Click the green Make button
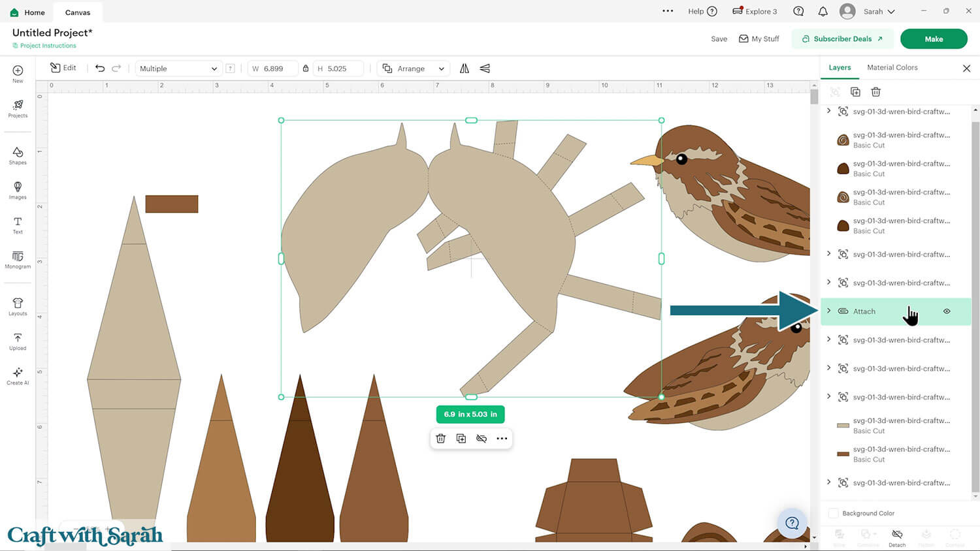The image size is (980, 551). click(x=933, y=39)
